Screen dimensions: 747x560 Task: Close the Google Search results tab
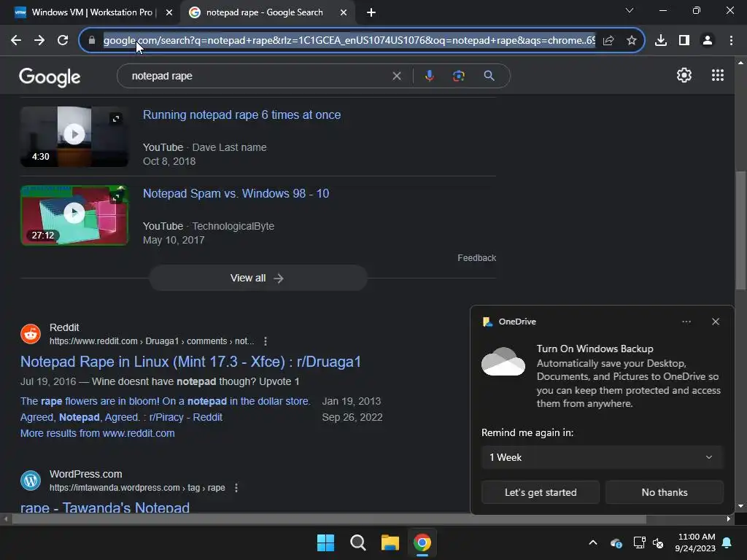pos(344,13)
